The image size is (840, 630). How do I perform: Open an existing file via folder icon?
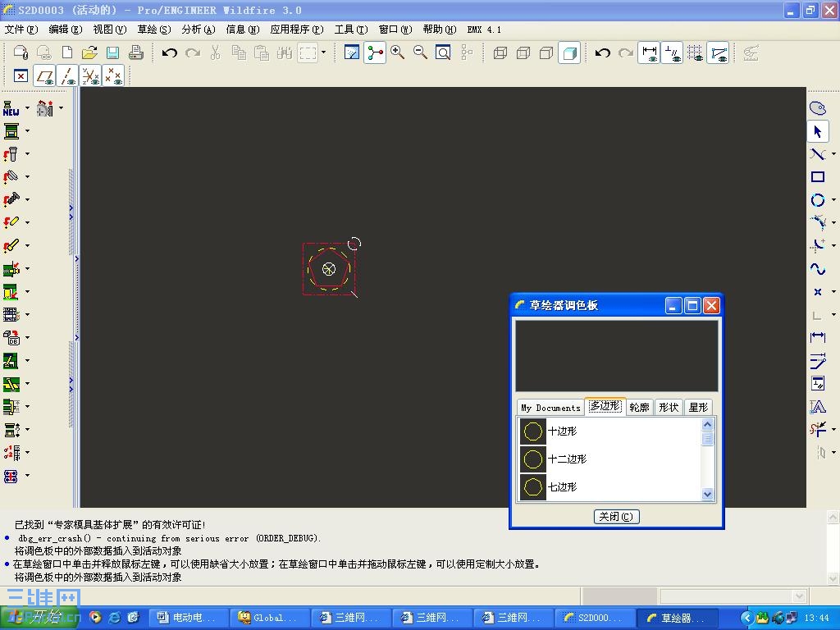click(89, 52)
